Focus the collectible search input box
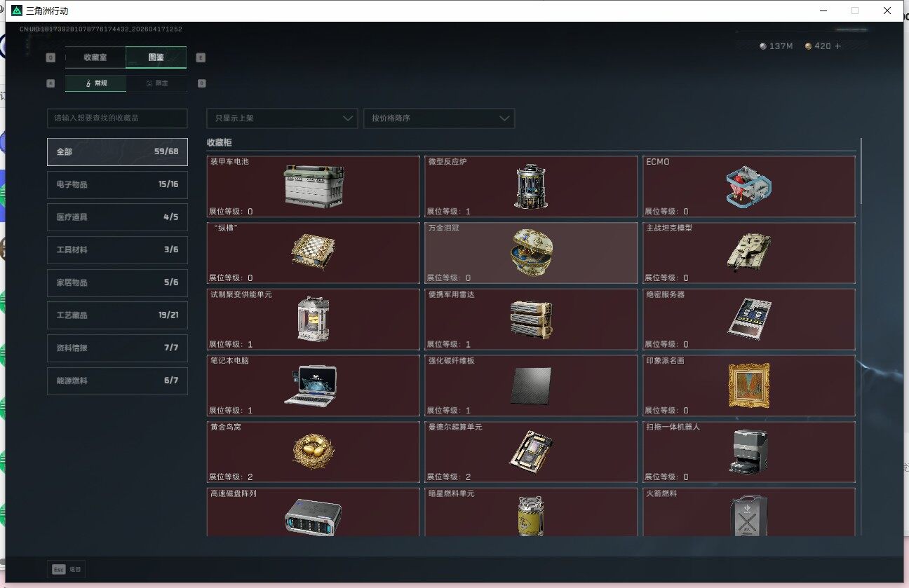 117,118
